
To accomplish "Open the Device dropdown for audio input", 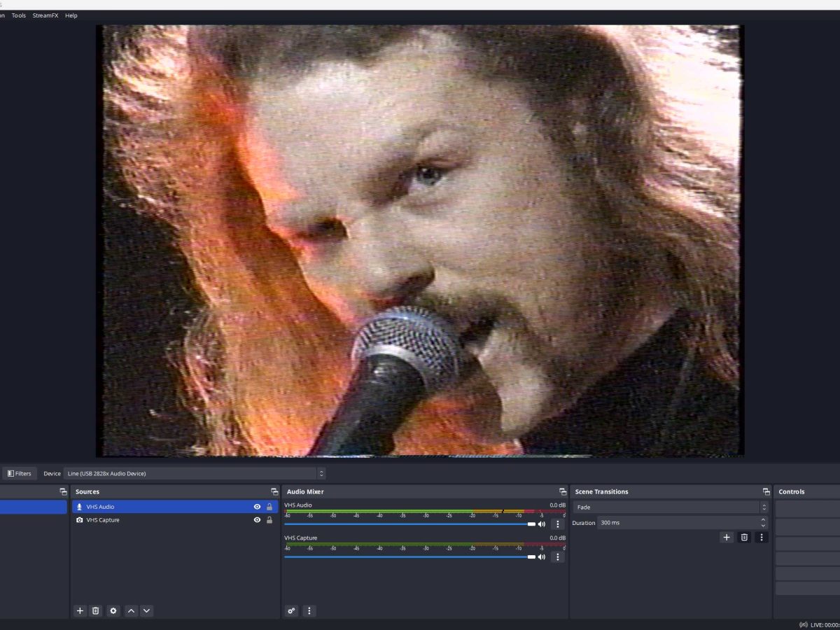I will 194,473.
